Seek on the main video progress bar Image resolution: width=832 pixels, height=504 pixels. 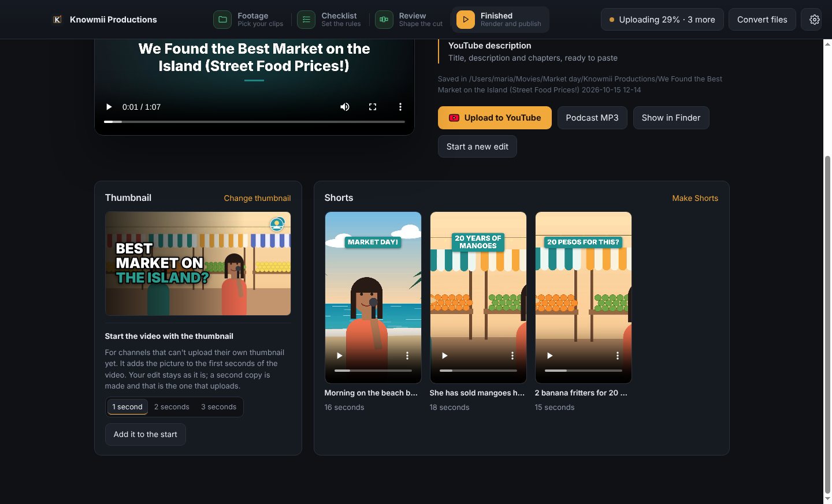coord(254,122)
